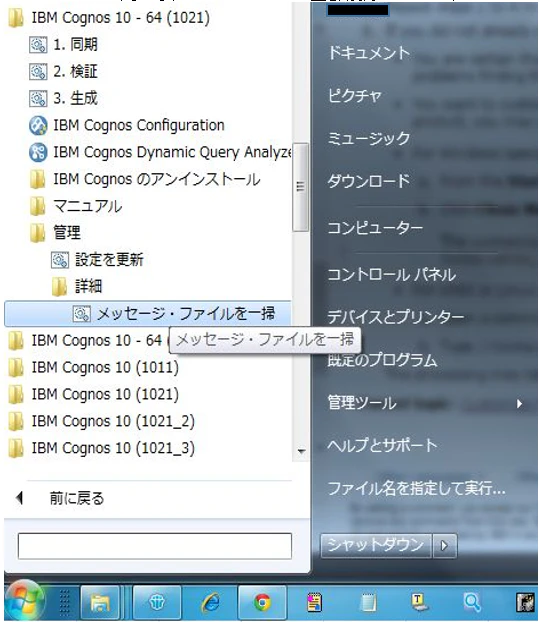Run メッセージ・ファイルを一掃 entry

click(148, 314)
